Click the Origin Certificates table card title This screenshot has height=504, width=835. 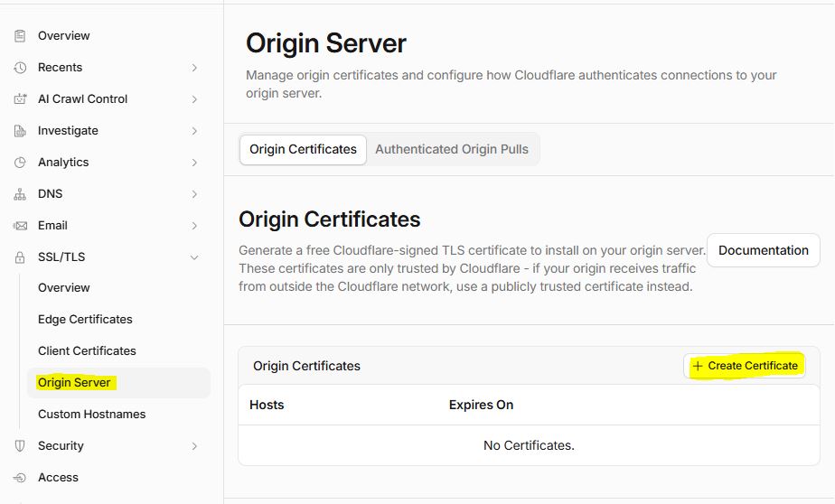pyautogui.click(x=306, y=366)
